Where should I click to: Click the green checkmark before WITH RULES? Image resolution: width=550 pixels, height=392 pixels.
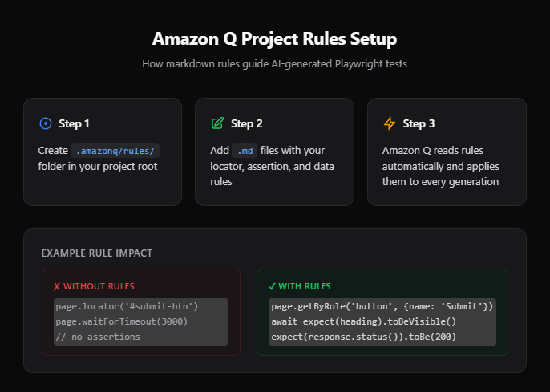pos(273,286)
